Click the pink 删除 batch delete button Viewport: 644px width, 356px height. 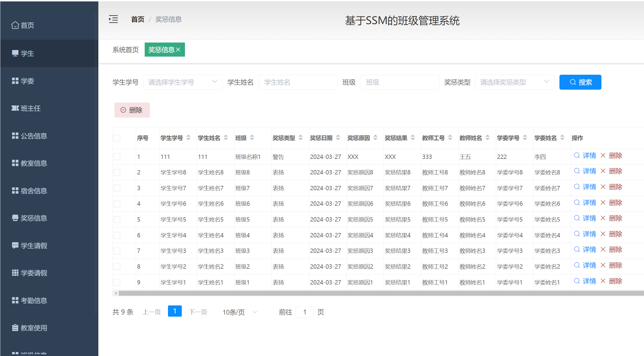(132, 110)
